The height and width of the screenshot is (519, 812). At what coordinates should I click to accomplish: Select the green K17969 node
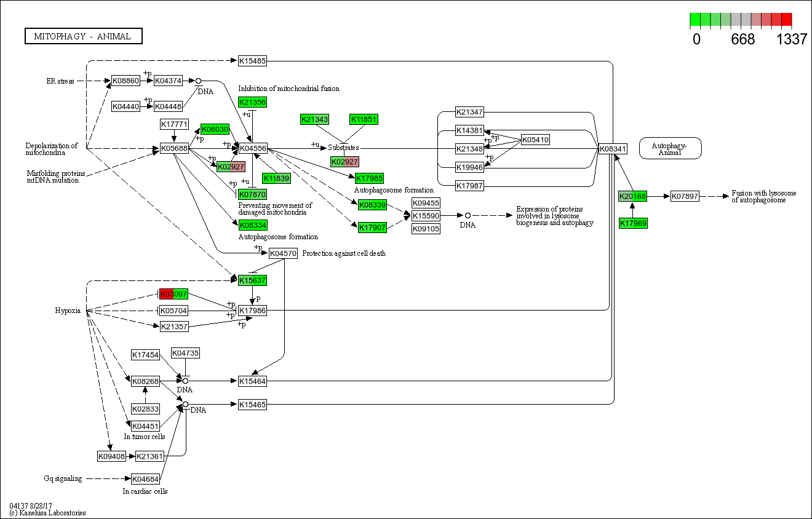632,223
